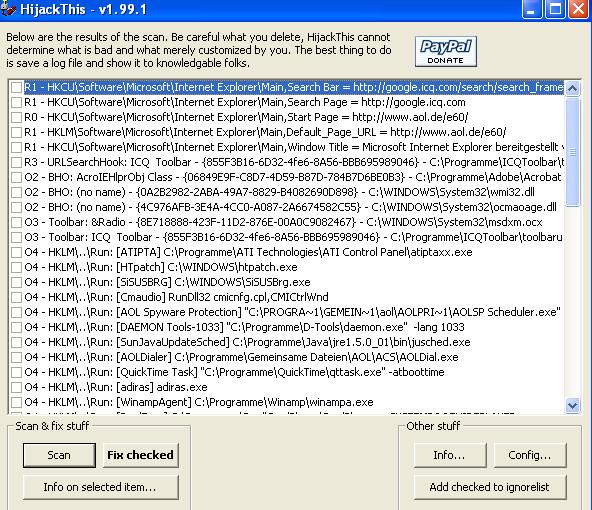Check the HTpatch run entry checkbox
The image size is (592, 510).
16,267
